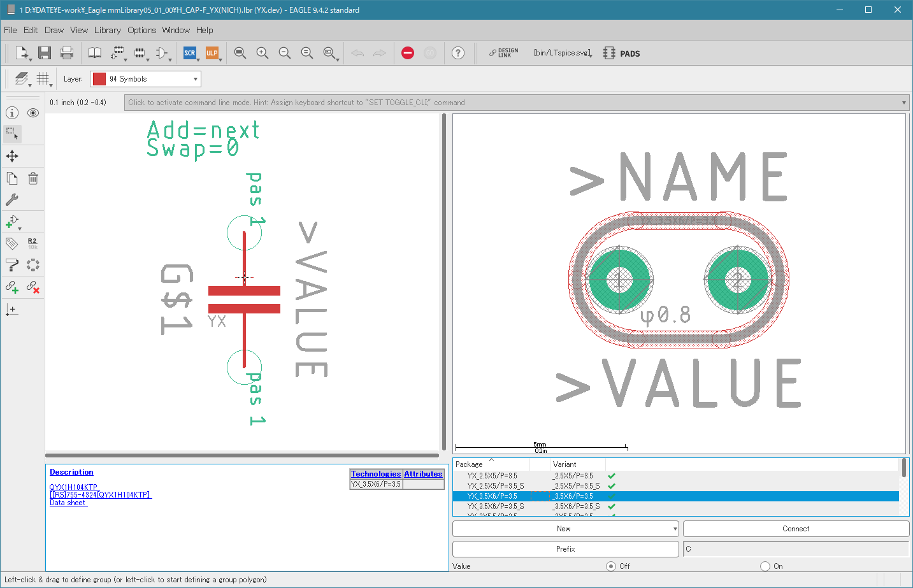Select the paint roller tool
This screenshot has width=913, height=588.
pyautogui.click(x=12, y=265)
